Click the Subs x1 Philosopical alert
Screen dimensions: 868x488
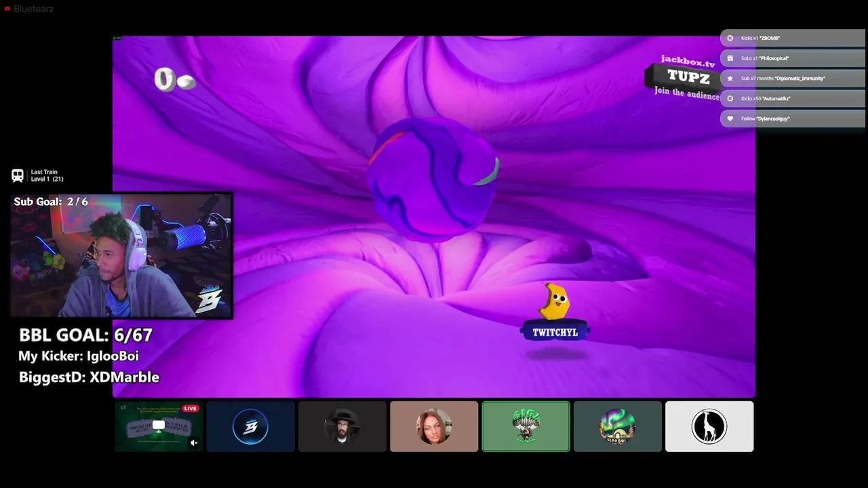pos(793,58)
